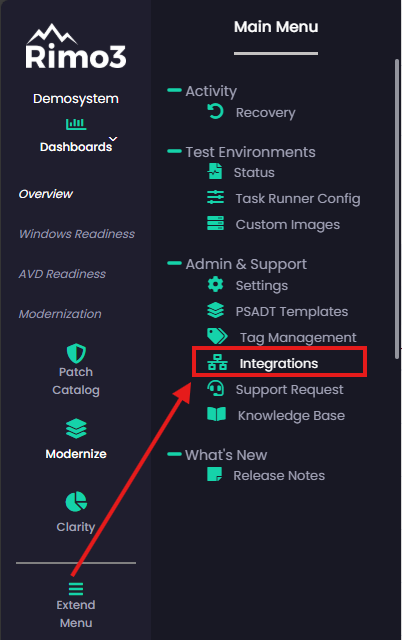Select AVD Readiness dashboard

click(62, 274)
